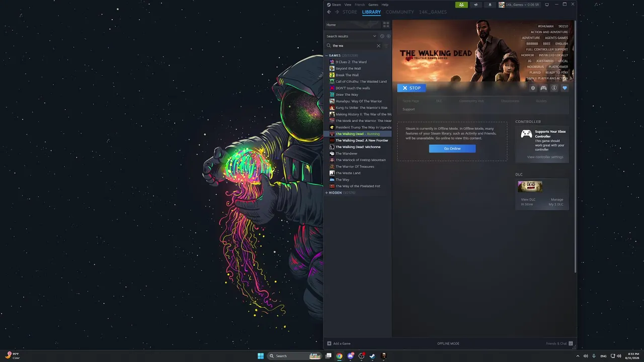This screenshot has width=644, height=362.
Task: Open Discord from the taskbar
Action: click(351, 356)
